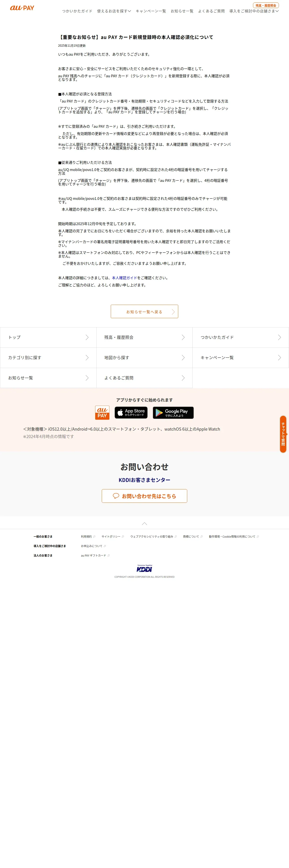Open 残高・履歴照会 in footer grid
This screenshot has width=289, height=868.
point(144,337)
